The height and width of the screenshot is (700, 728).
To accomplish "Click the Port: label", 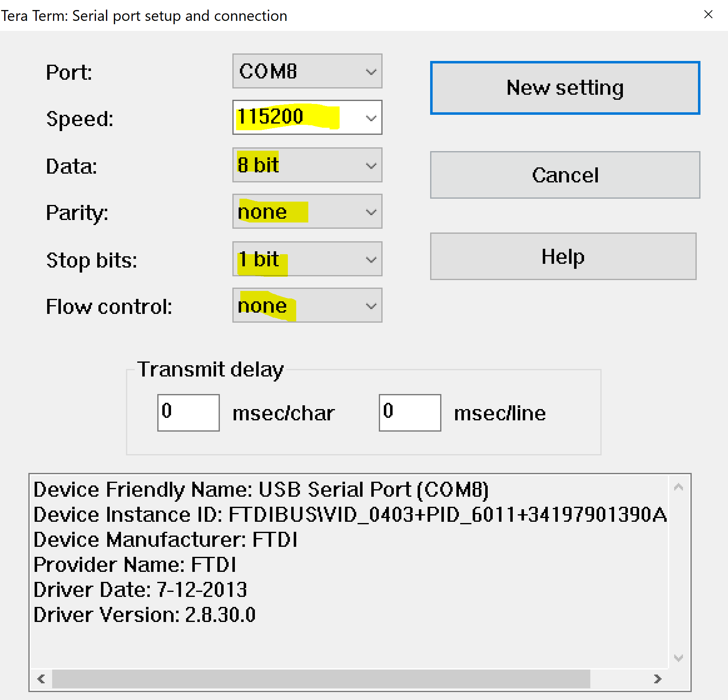I will (x=69, y=72).
